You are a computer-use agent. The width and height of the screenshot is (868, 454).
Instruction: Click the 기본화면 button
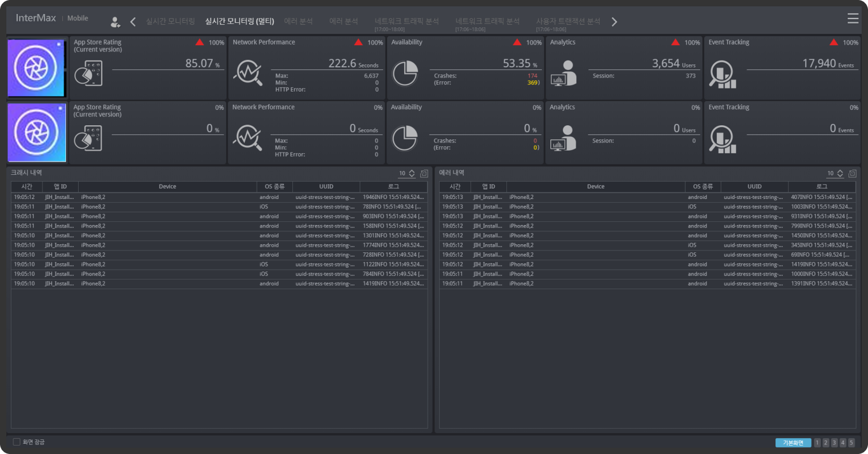point(792,443)
